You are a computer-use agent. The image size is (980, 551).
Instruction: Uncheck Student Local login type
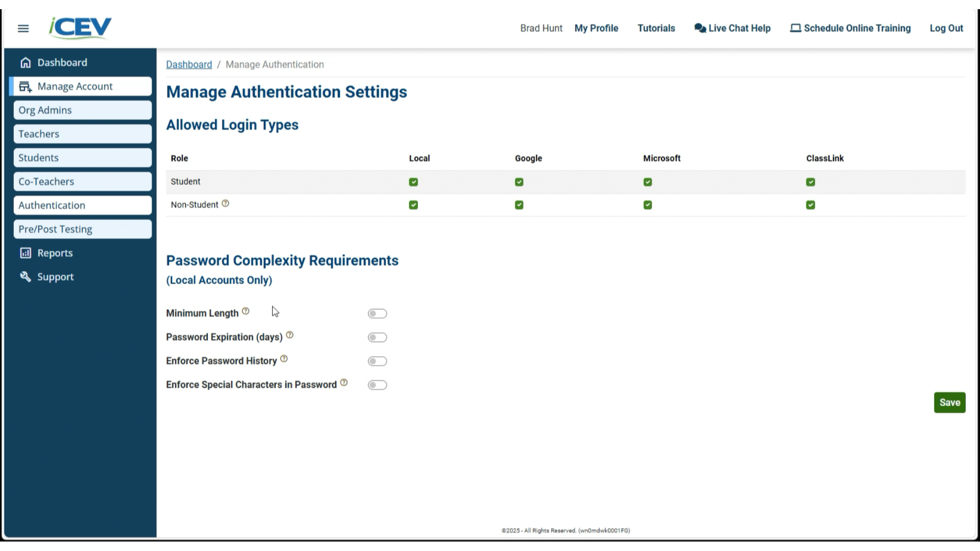(413, 182)
